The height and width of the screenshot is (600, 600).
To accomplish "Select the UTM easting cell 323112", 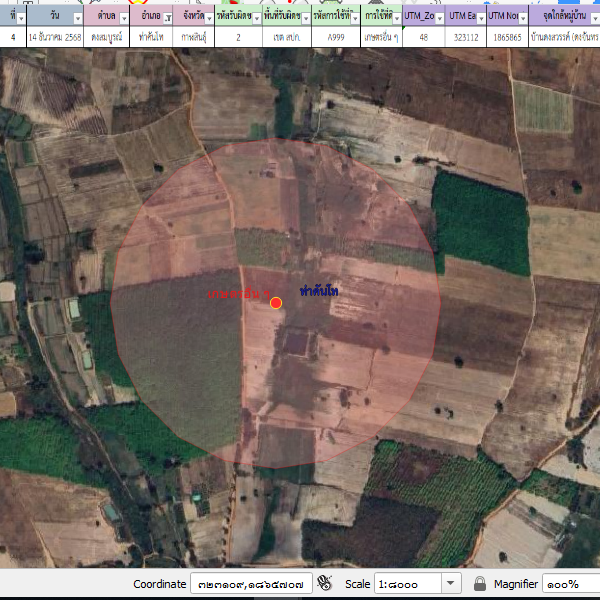I will pyautogui.click(x=466, y=37).
